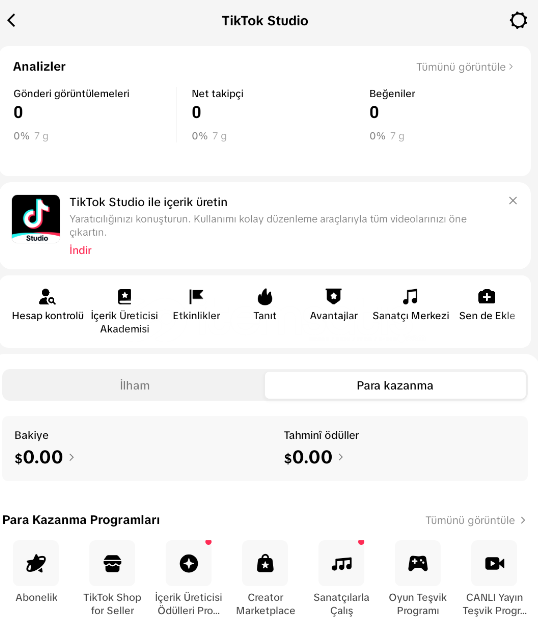The image size is (538, 640).
Task: Open the Abonelik subscription program
Action: click(36, 563)
